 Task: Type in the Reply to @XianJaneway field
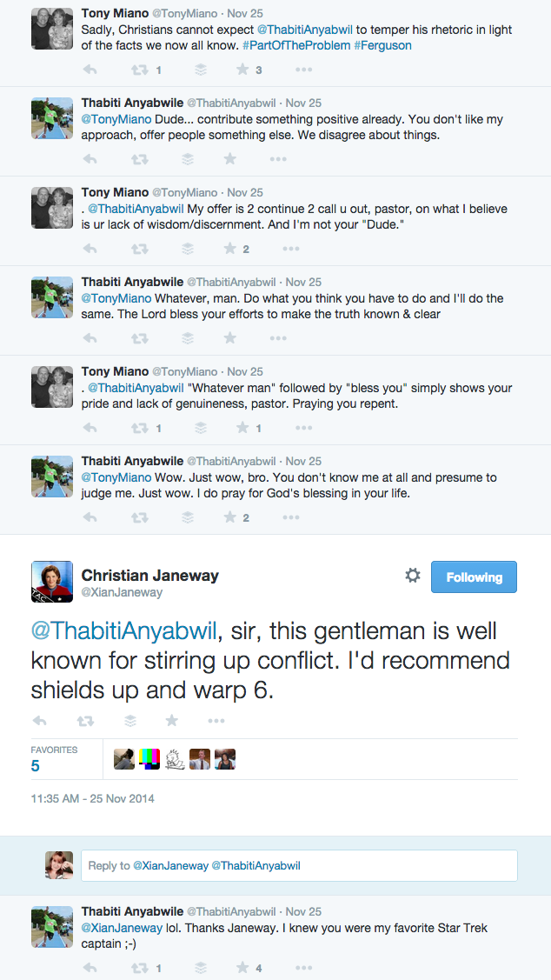[x=299, y=865]
